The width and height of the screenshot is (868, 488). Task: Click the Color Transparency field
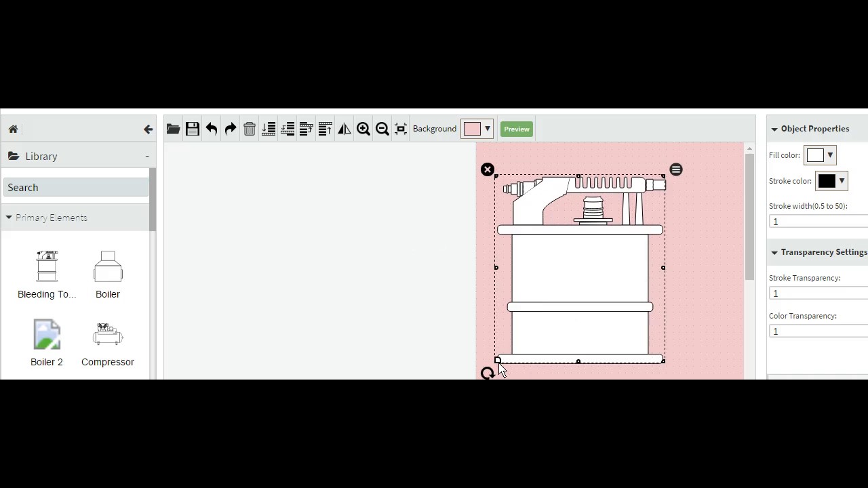pos(818,331)
